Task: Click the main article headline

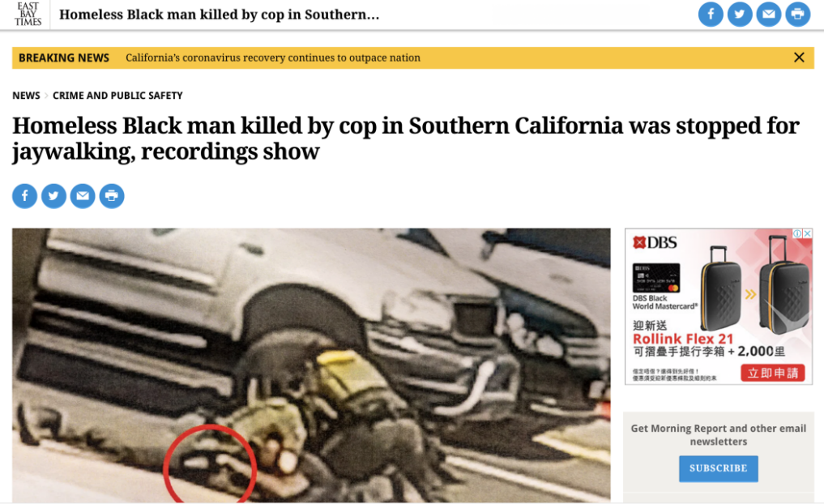Action: (406, 139)
